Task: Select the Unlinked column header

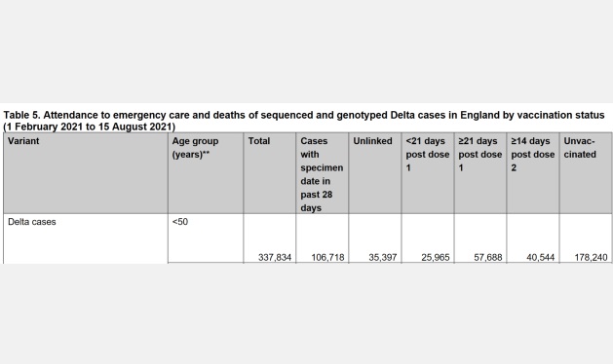Action: [x=372, y=141]
